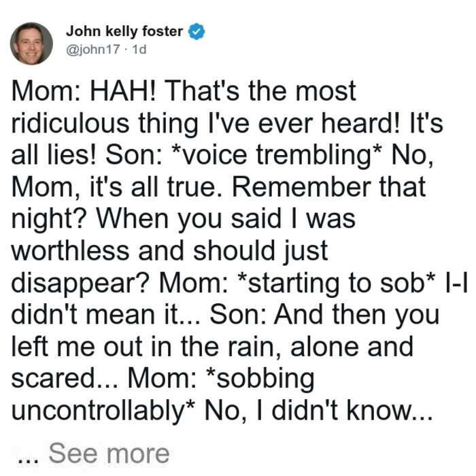Click the text *starting to sob*
This screenshot has height=476, width=476.
(337, 283)
